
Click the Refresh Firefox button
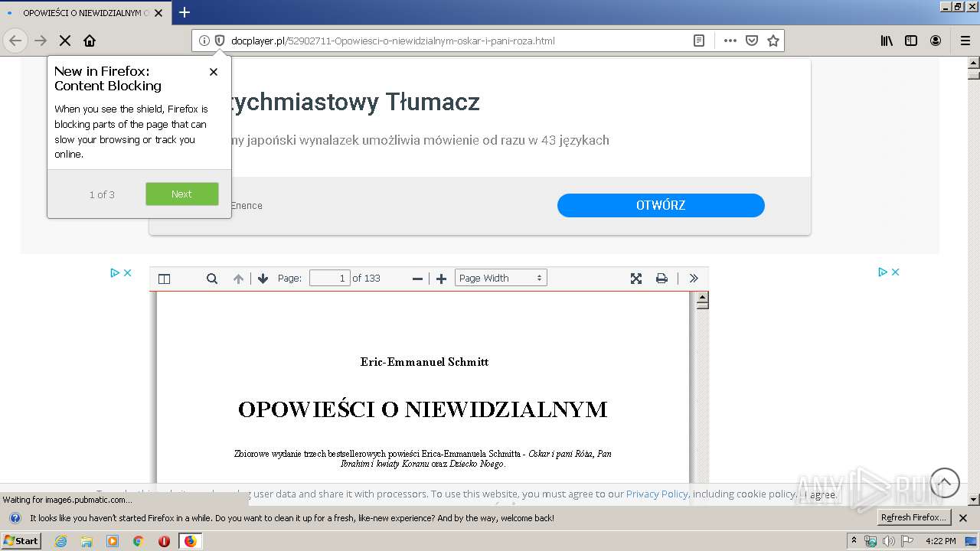coord(914,518)
